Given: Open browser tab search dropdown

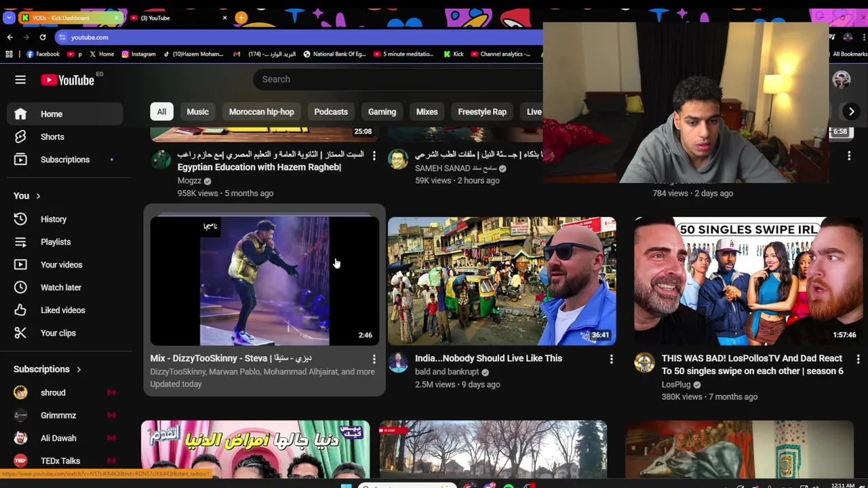Looking at the screenshot, I should coord(9,18).
